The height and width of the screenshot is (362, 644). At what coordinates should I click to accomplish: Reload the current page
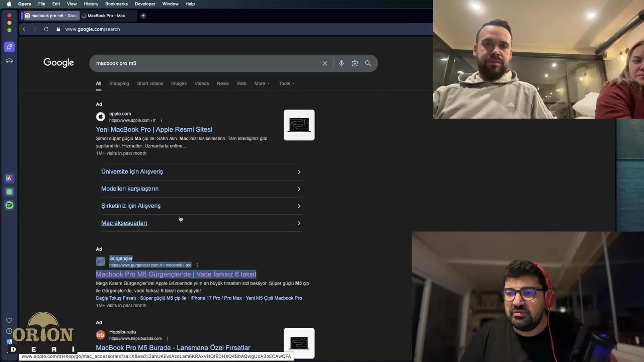coord(46,29)
